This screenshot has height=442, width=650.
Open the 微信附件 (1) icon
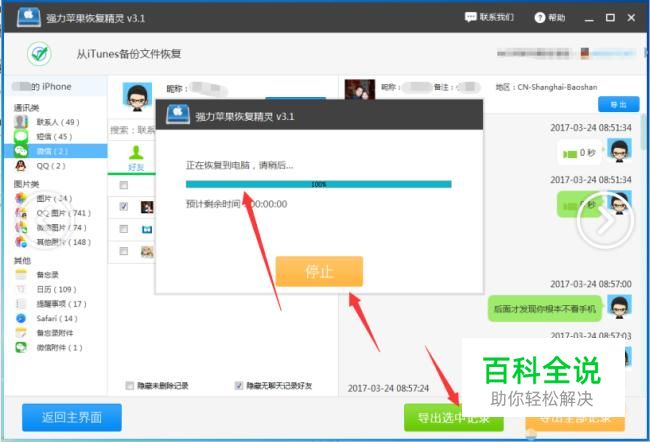point(21,347)
